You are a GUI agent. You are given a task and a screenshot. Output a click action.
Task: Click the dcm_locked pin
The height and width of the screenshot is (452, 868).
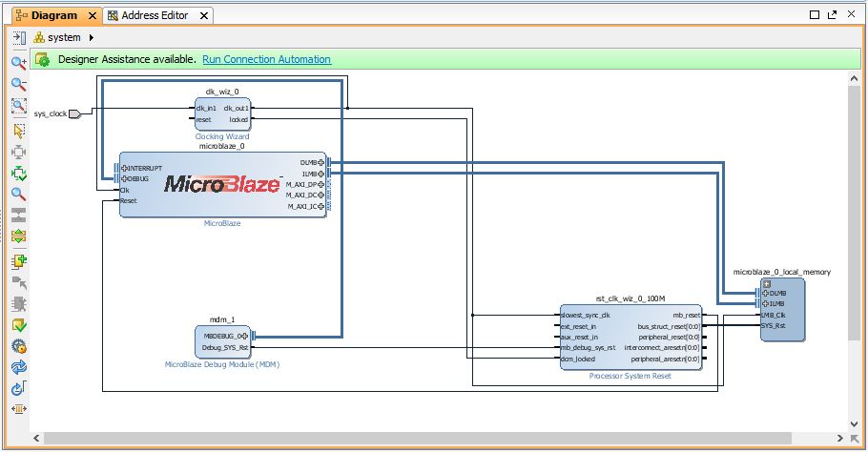click(x=578, y=360)
